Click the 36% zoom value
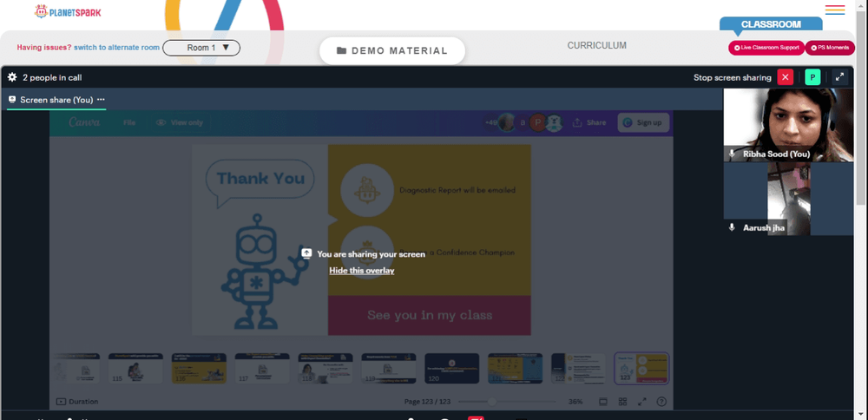The height and width of the screenshot is (420, 868). (x=575, y=402)
